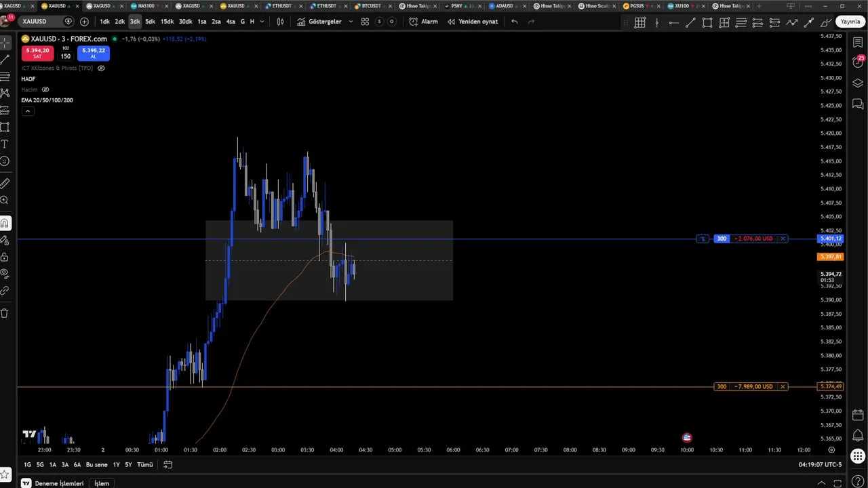Open the Göstergeler dropdown arrow
The width and height of the screenshot is (868, 488).
(x=351, y=22)
